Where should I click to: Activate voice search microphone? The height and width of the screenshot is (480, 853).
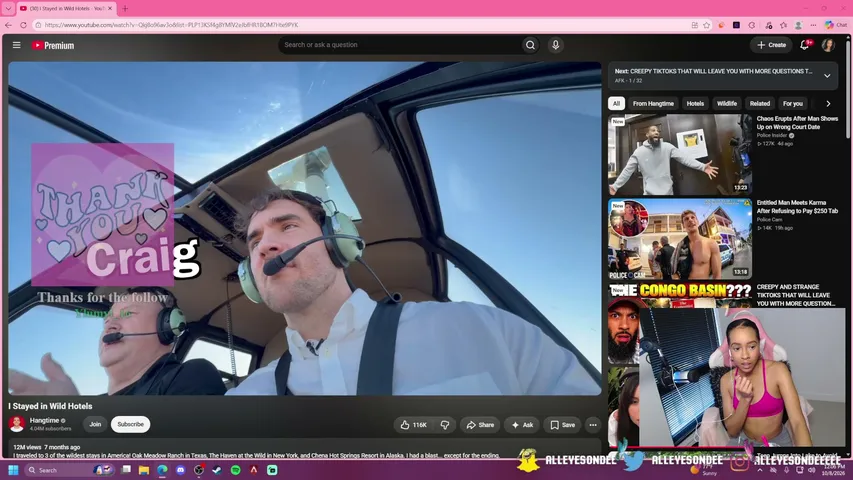(x=555, y=45)
